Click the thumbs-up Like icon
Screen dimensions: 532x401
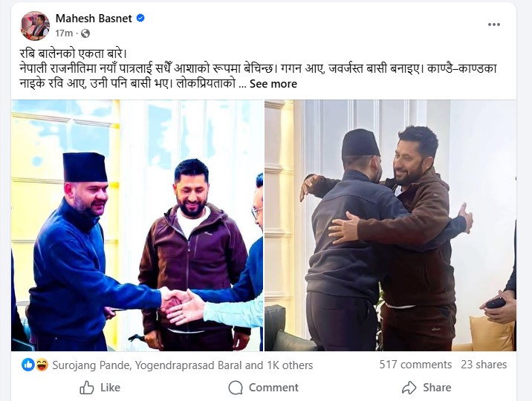pyautogui.click(x=87, y=388)
